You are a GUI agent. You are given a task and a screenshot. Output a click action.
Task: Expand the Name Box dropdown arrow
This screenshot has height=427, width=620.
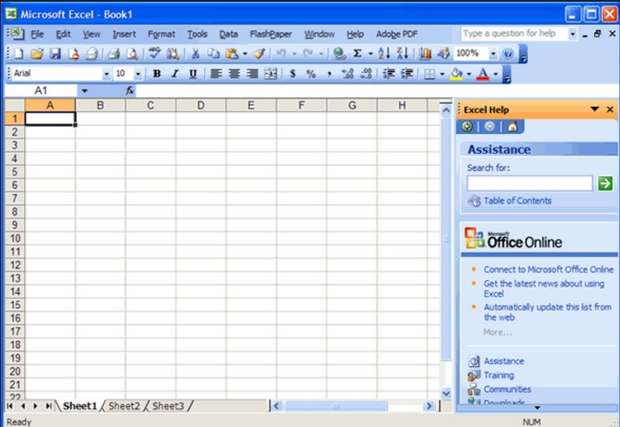coord(84,91)
